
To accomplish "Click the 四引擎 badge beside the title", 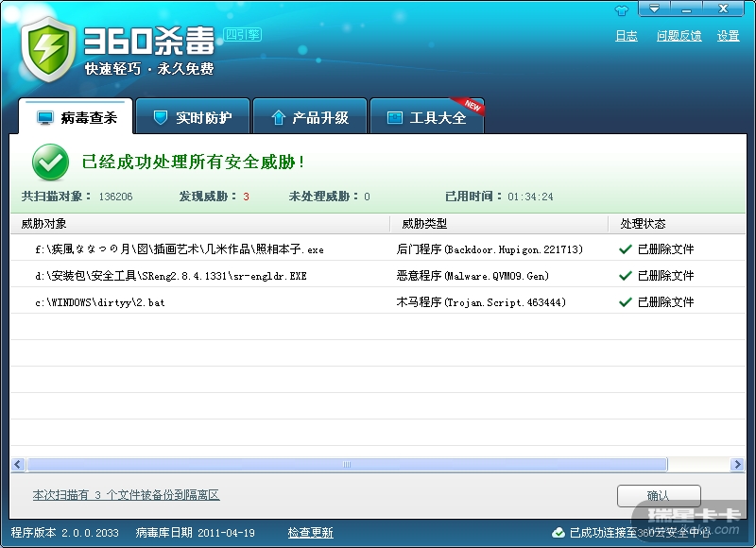I will coord(243,34).
